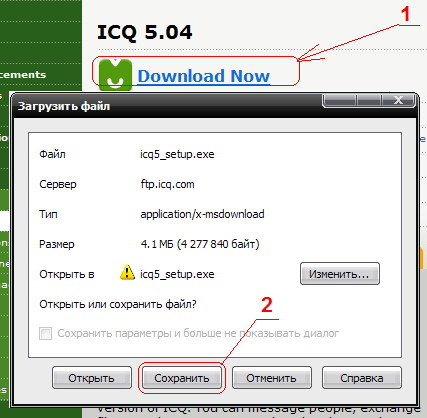The height and width of the screenshot is (418, 427).
Task: Click the partial 'cements' sidebar link
Action: click(x=23, y=74)
